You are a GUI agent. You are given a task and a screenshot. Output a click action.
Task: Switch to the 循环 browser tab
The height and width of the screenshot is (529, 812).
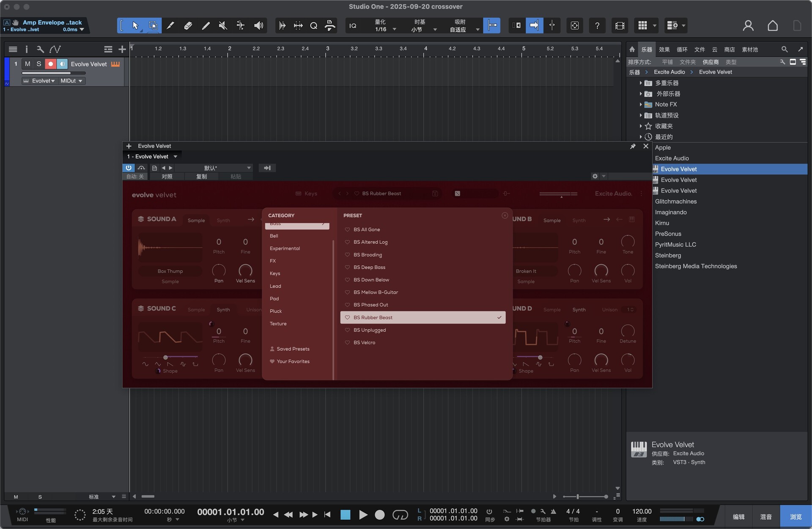(x=682, y=50)
